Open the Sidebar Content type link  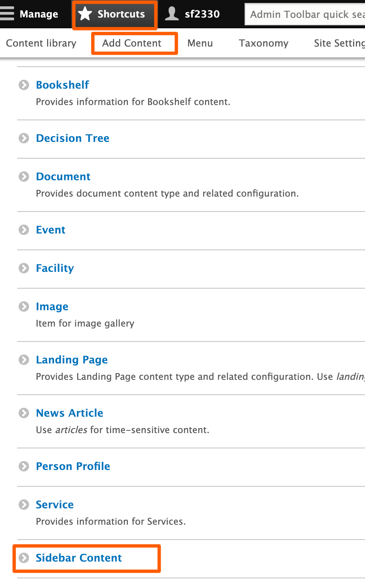79,558
